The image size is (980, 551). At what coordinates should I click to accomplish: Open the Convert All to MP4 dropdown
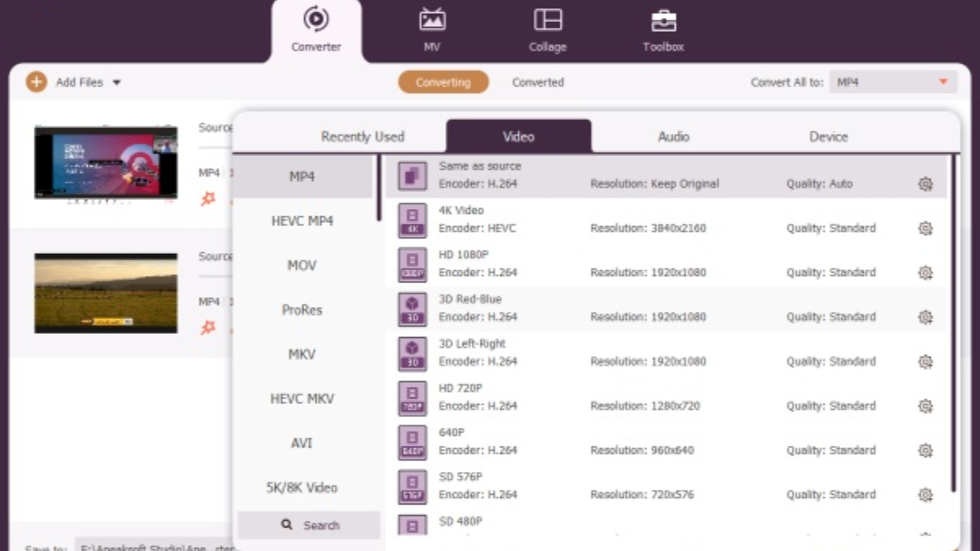click(893, 82)
